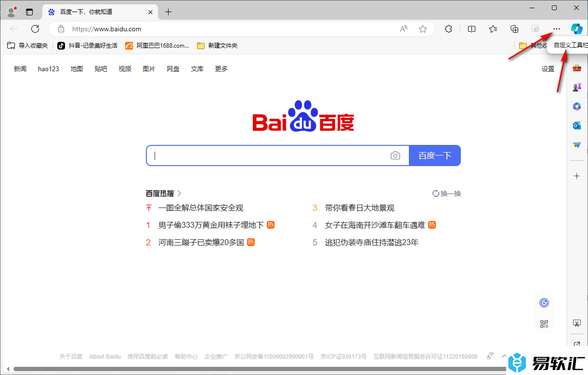Open 带你看春日大地景观 headline
Image resolution: width=588 pixels, height=375 pixels.
pos(360,208)
